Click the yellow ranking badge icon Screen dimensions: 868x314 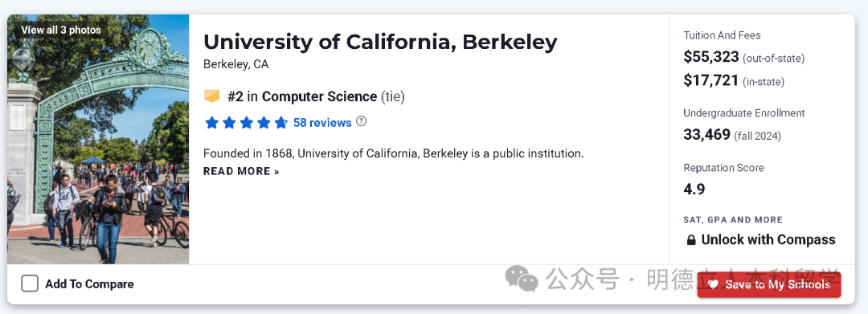click(212, 96)
